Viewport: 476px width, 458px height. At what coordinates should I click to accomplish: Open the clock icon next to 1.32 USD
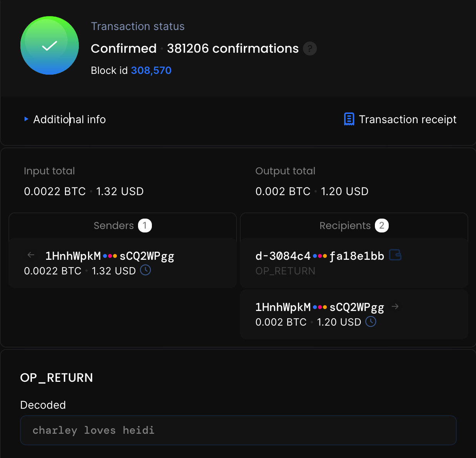click(145, 271)
